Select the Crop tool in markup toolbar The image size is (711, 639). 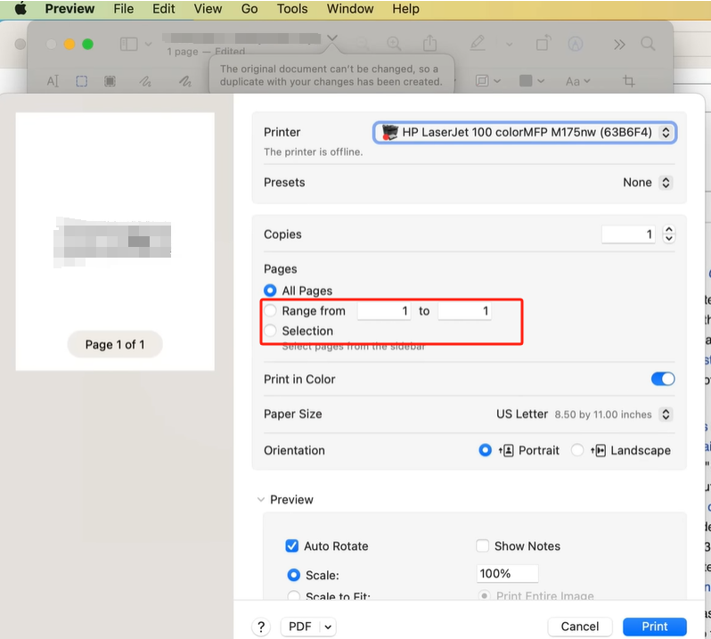[x=629, y=81]
